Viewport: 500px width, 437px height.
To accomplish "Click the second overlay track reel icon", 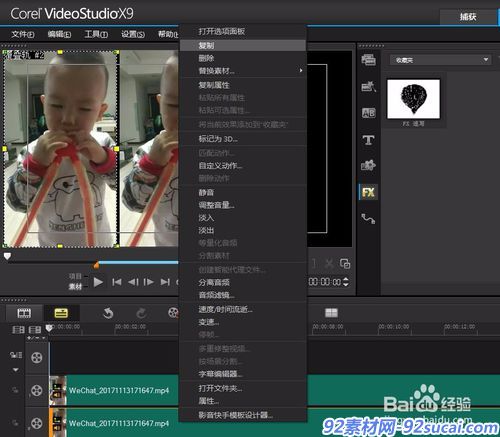I will tap(37, 423).
